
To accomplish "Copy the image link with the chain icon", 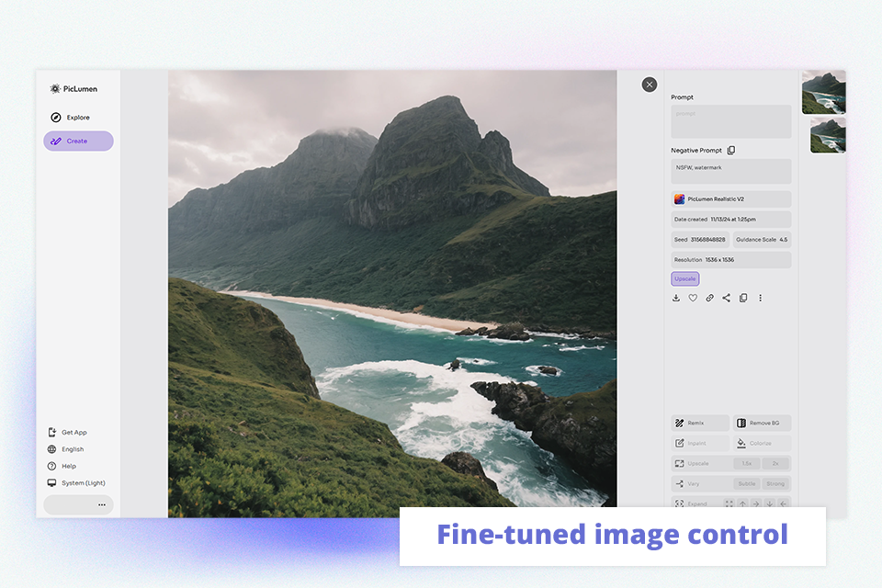I will (710, 298).
